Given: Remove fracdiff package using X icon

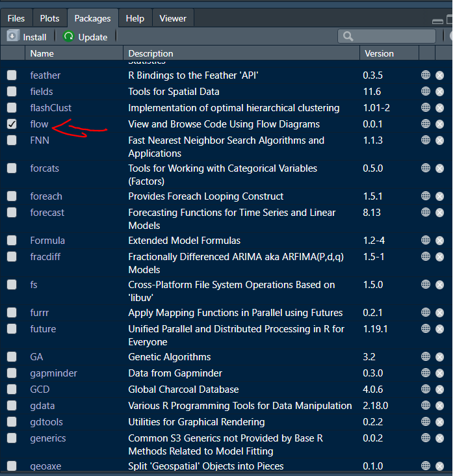Looking at the screenshot, I should point(439,257).
